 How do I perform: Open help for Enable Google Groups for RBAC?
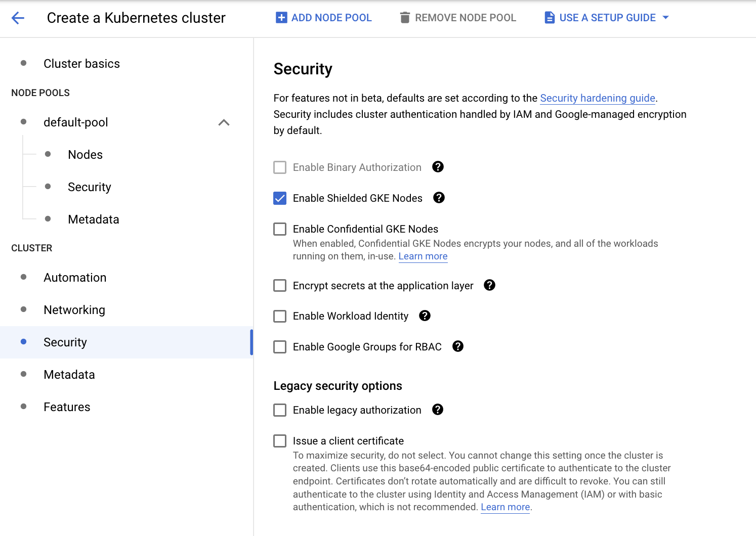(458, 346)
